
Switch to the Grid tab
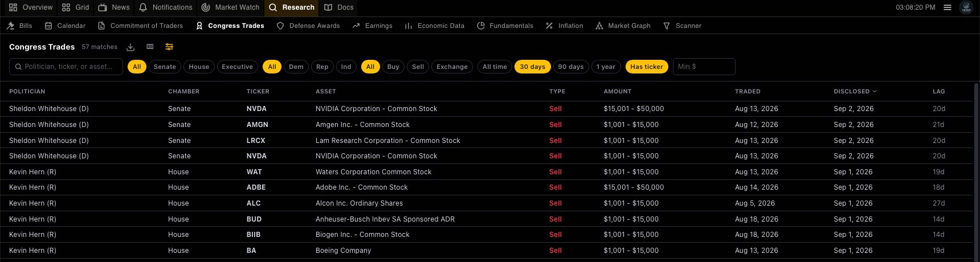[x=76, y=7]
